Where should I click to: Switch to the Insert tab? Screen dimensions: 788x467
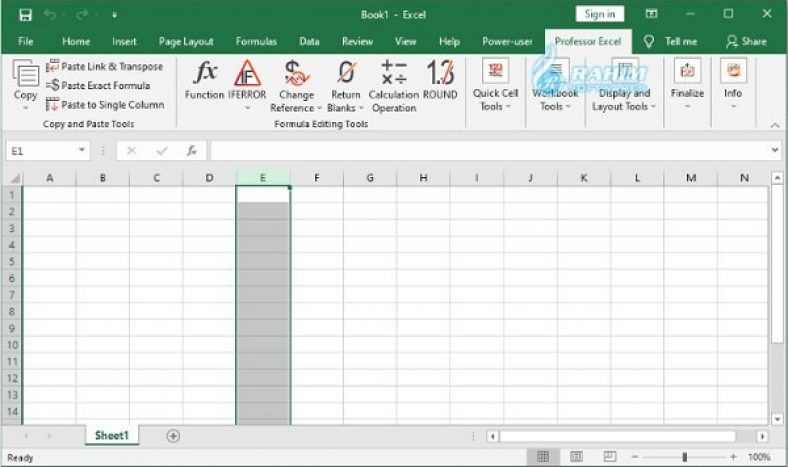click(124, 42)
